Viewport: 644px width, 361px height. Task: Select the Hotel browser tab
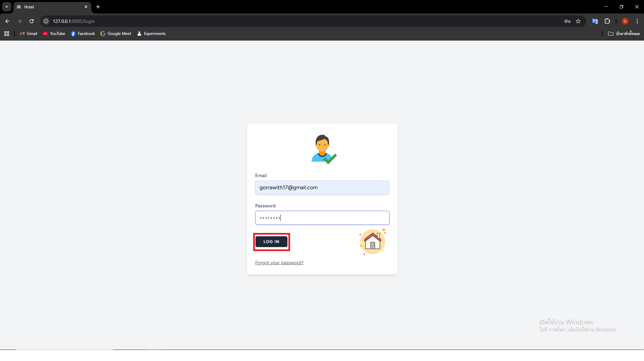pos(50,7)
